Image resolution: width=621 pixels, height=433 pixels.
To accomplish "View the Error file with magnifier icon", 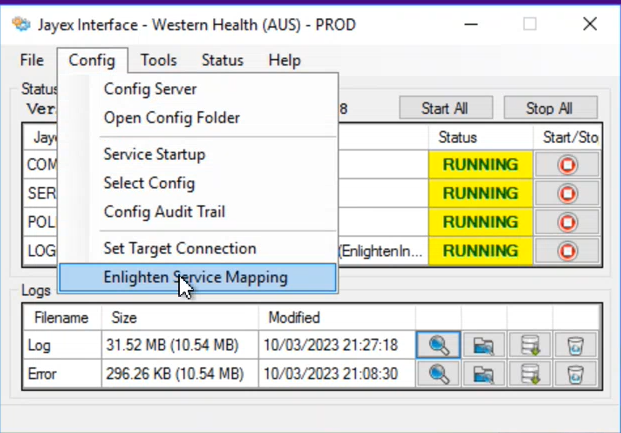I will (438, 374).
